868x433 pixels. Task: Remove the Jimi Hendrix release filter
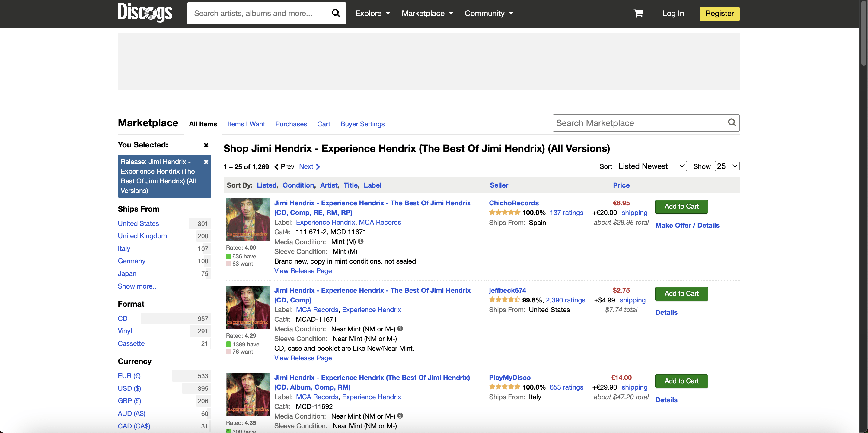[206, 162]
